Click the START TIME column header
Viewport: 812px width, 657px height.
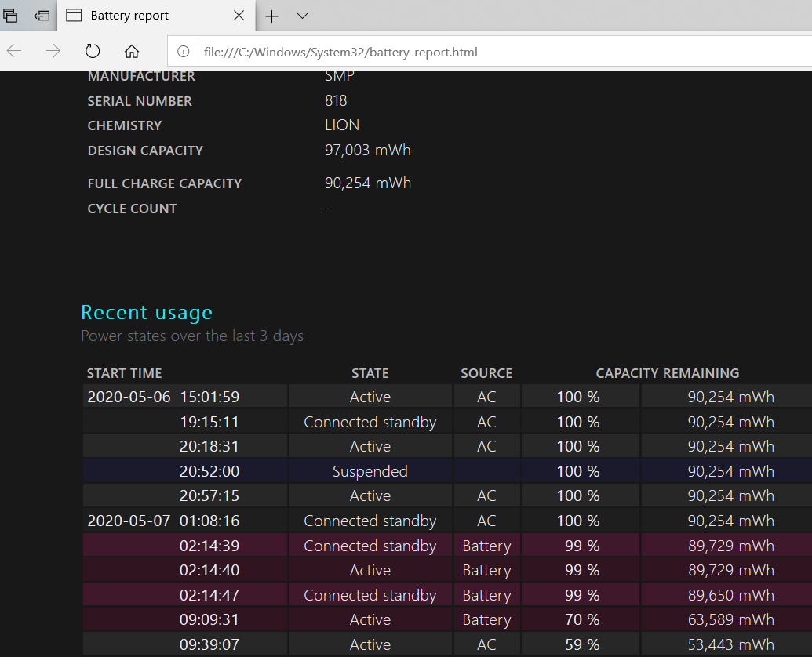124,373
